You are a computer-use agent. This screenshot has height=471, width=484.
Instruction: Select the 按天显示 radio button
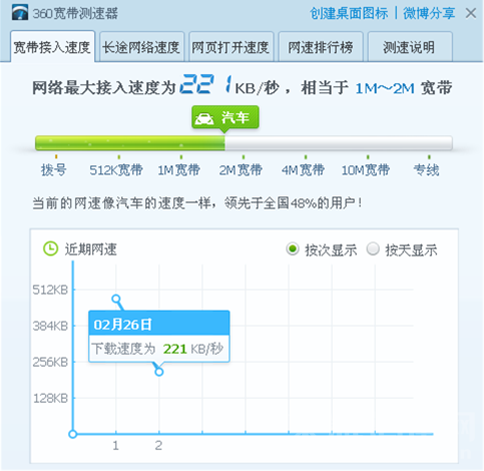coord(373,249)
